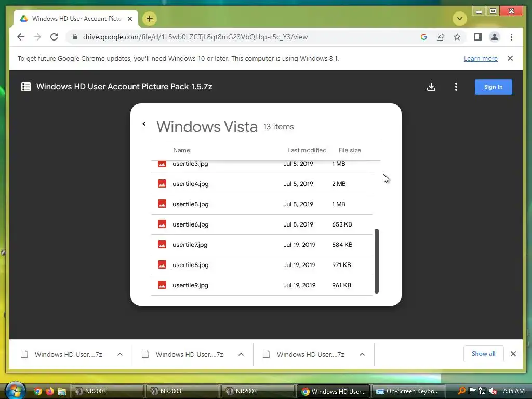Close the downloads shelf

(513, 354)
